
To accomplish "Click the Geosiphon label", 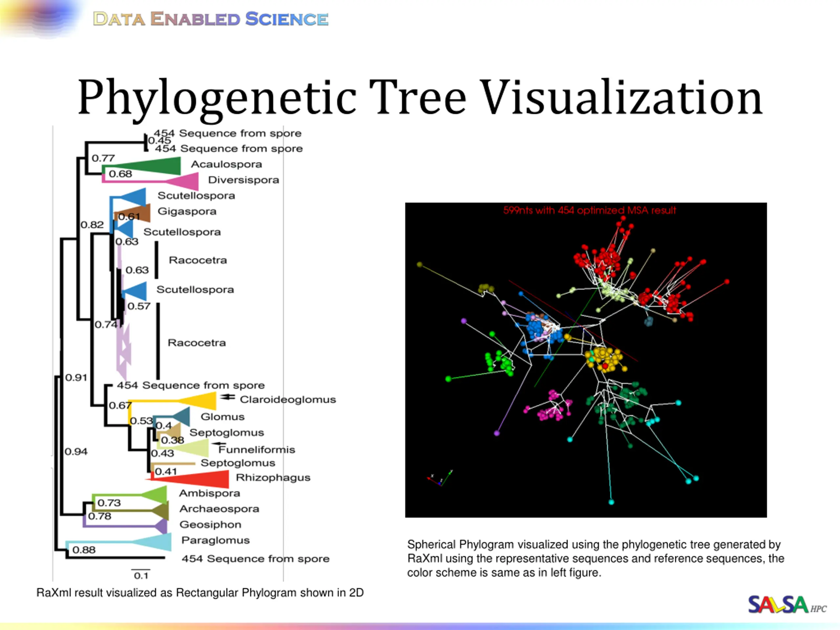I will coord(210,524).
